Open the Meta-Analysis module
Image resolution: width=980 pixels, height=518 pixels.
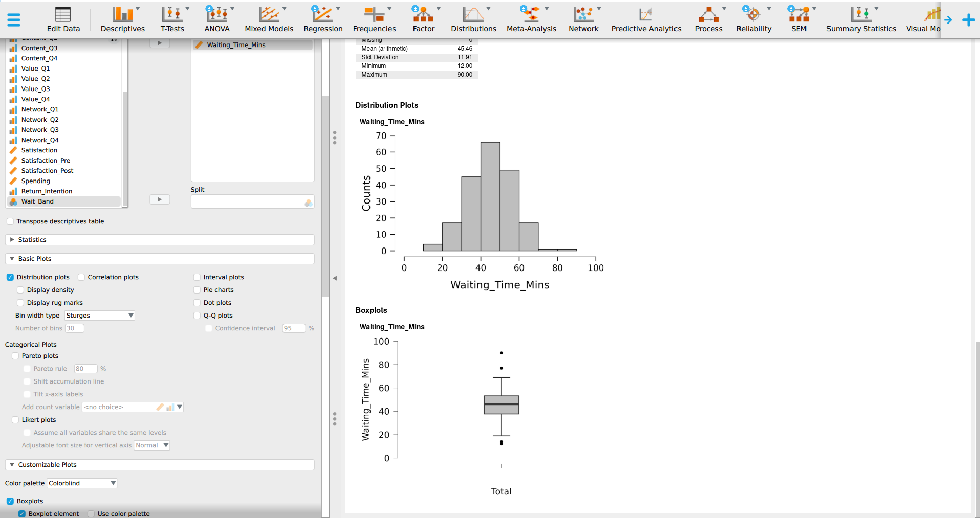coord(531,19)
